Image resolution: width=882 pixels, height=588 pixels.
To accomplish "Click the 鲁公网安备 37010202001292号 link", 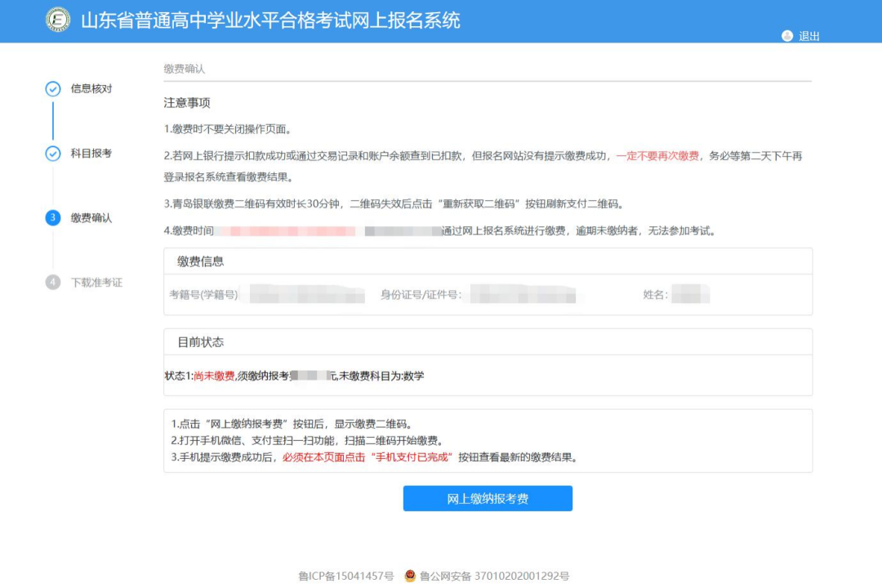I will point(494,577).
